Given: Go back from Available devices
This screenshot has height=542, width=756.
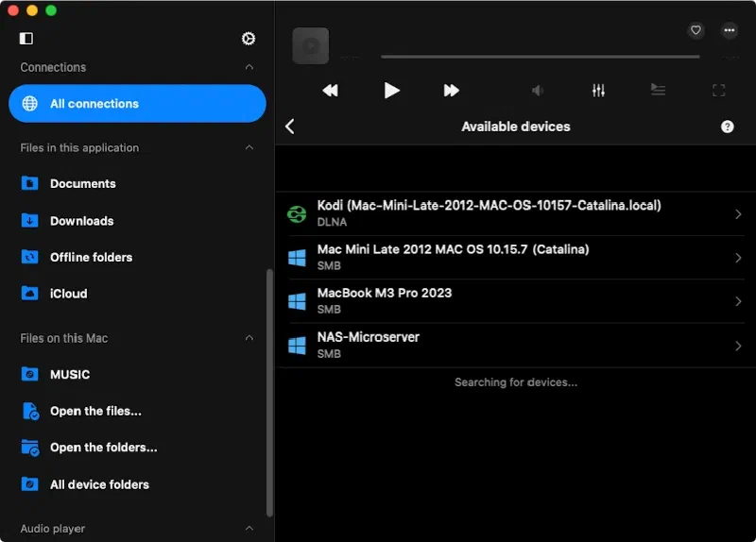Looking at the screenshot, I should tap(290, 127).
